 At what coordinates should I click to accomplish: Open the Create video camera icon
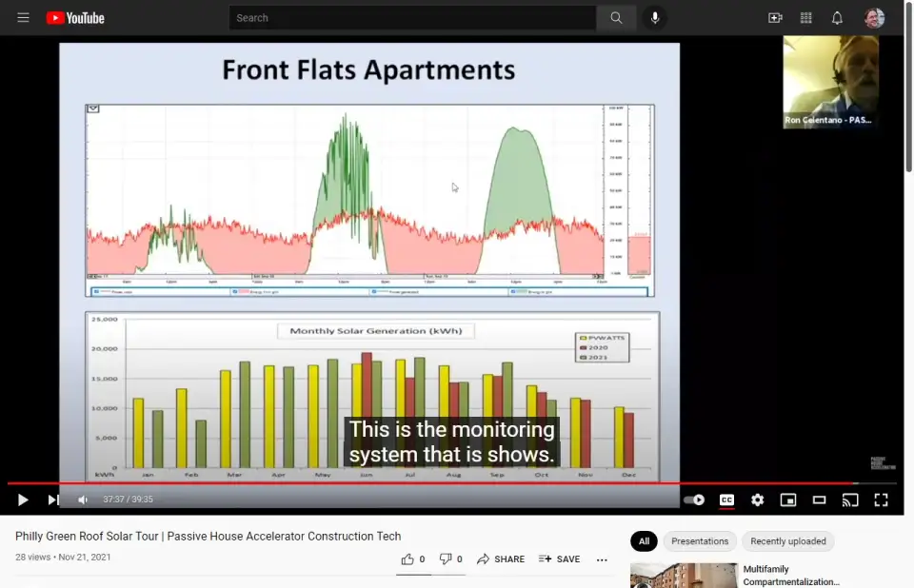775,18
